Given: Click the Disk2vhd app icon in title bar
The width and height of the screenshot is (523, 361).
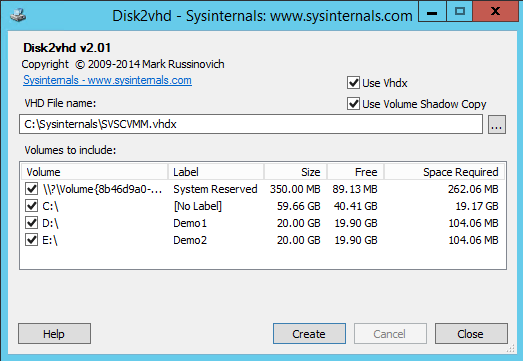Looking at the screenshot, I should [18, 15].
